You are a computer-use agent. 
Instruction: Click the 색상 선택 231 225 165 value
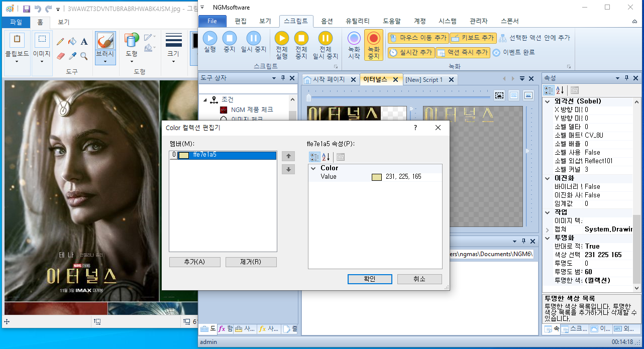click(x=603, y=255)
